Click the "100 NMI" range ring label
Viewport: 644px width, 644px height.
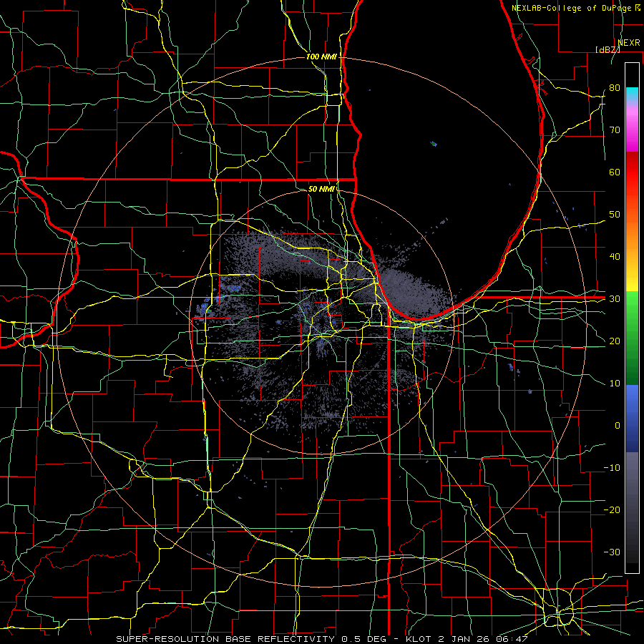click(x=321, y=57)
